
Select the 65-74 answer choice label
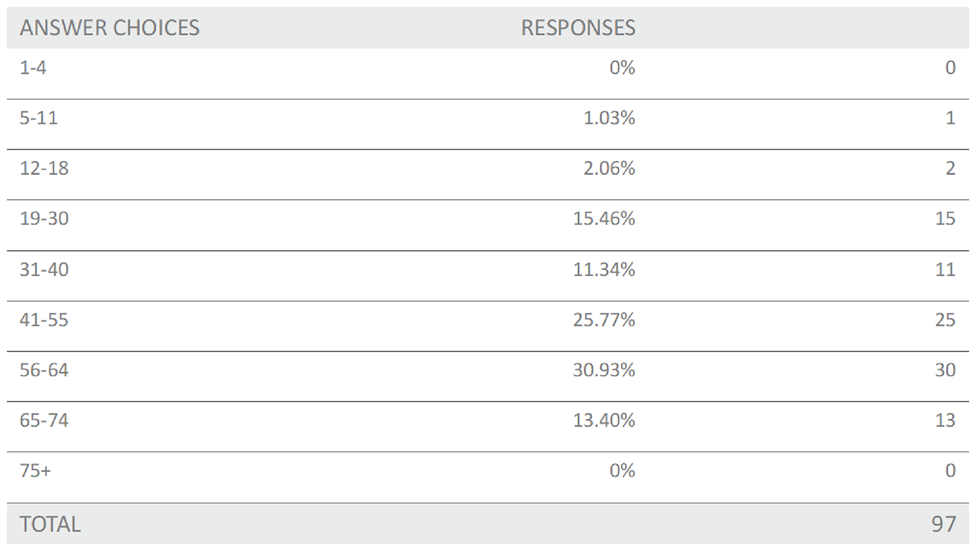click(x=44, y=421)
